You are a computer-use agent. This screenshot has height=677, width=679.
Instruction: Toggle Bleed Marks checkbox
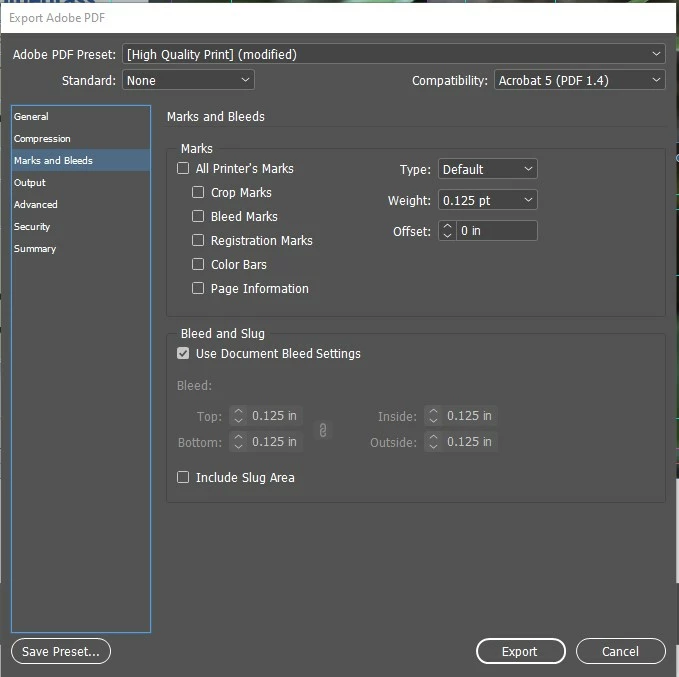click(198, 216)
